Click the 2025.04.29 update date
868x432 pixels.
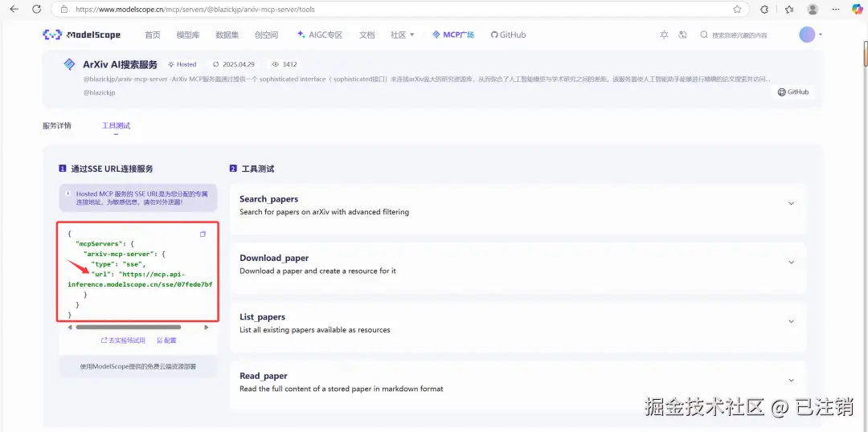pyautogui.click(x=234, y=64)
